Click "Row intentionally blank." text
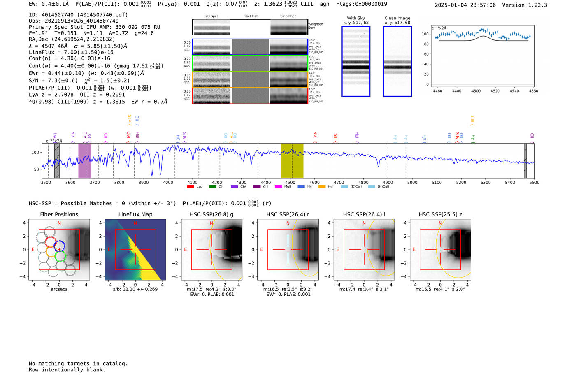The height and width of the screenshot is (392, 576). (67, 370)
